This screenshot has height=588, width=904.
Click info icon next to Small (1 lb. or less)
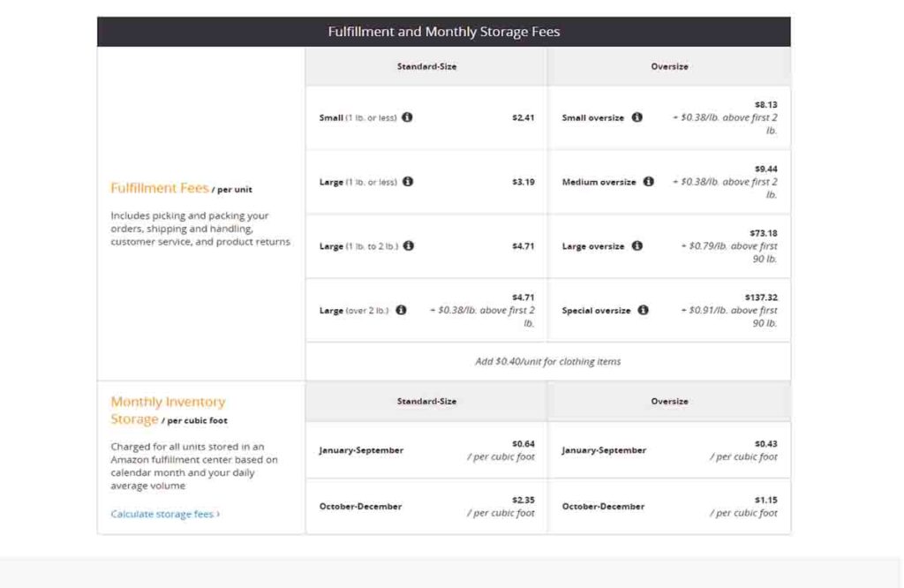coord(407,117)
